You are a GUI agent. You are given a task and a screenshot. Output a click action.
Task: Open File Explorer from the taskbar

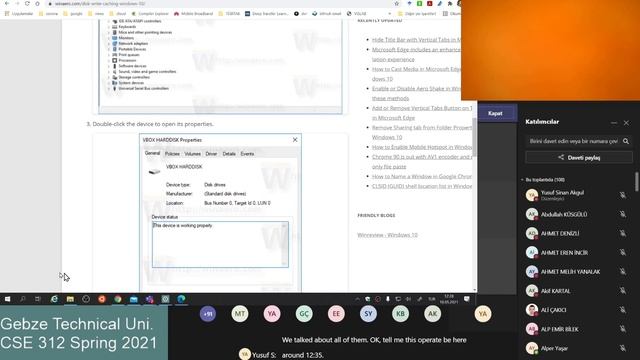coord(70,299)
